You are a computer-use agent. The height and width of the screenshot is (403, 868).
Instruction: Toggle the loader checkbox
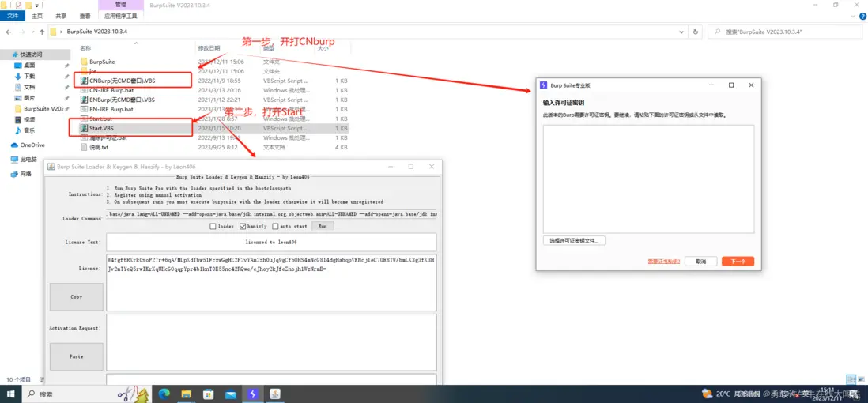tap(213, 226)
